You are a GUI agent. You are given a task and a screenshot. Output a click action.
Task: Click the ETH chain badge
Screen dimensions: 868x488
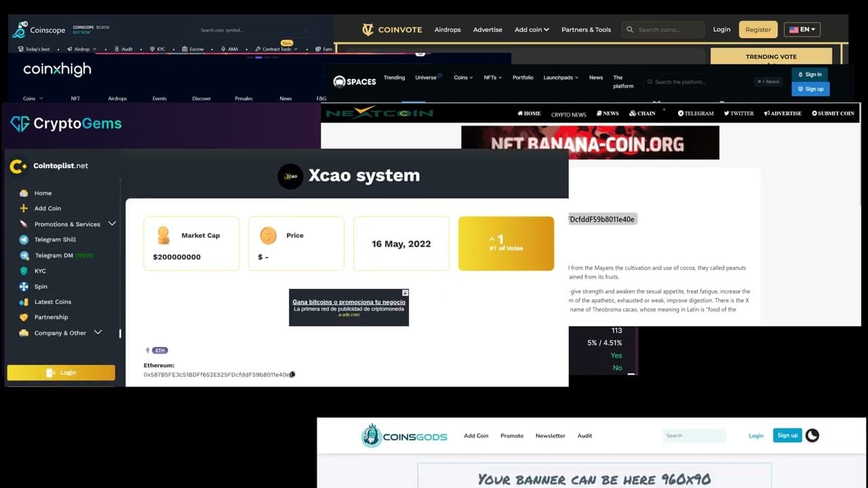point(160,350)
